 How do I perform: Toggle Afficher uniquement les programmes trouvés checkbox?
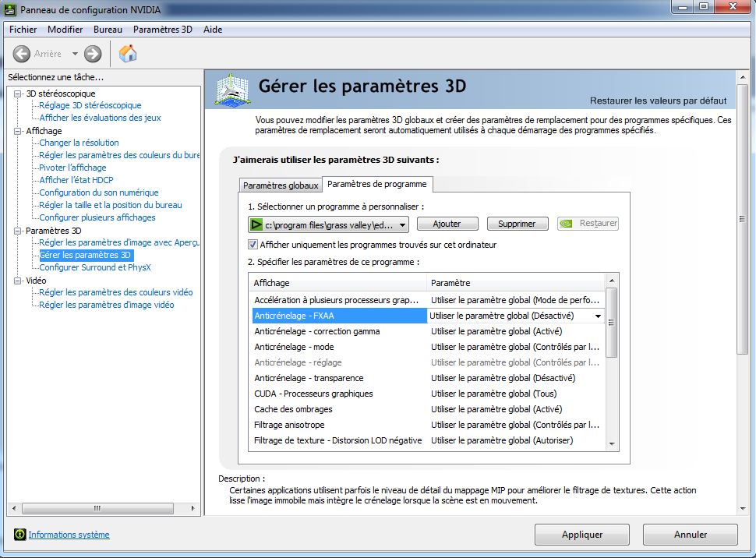point(253,245)
